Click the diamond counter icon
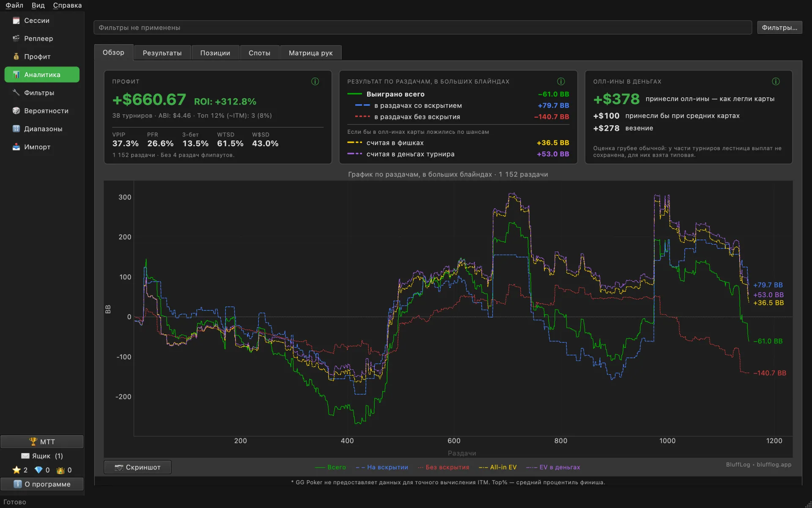Screen dimensions: 812x508 coord(38,470)
